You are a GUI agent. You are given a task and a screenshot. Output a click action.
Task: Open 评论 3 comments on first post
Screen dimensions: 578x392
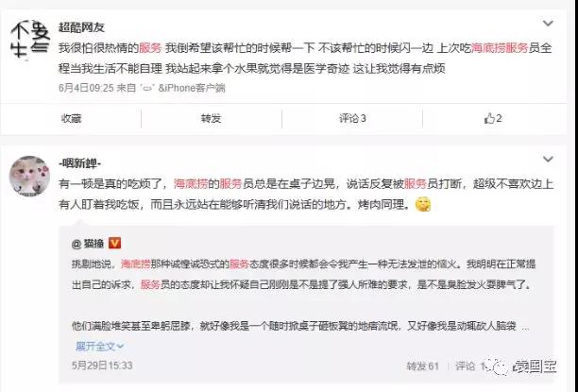click(352, 118)
